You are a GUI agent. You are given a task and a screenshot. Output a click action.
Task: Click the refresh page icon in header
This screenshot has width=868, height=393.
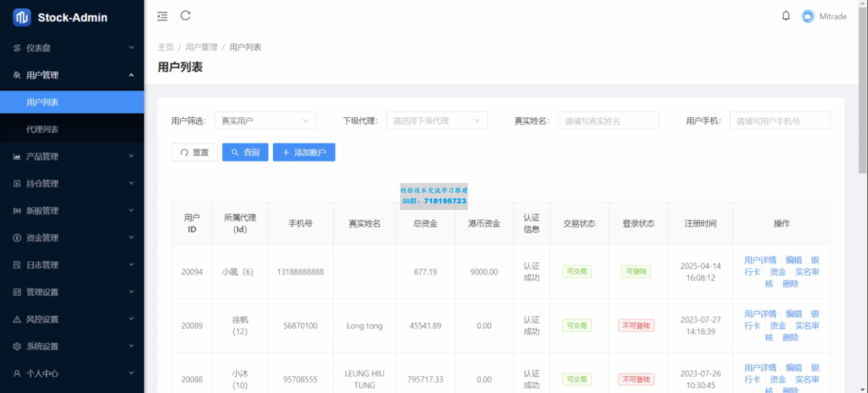[x=185, y=16]
